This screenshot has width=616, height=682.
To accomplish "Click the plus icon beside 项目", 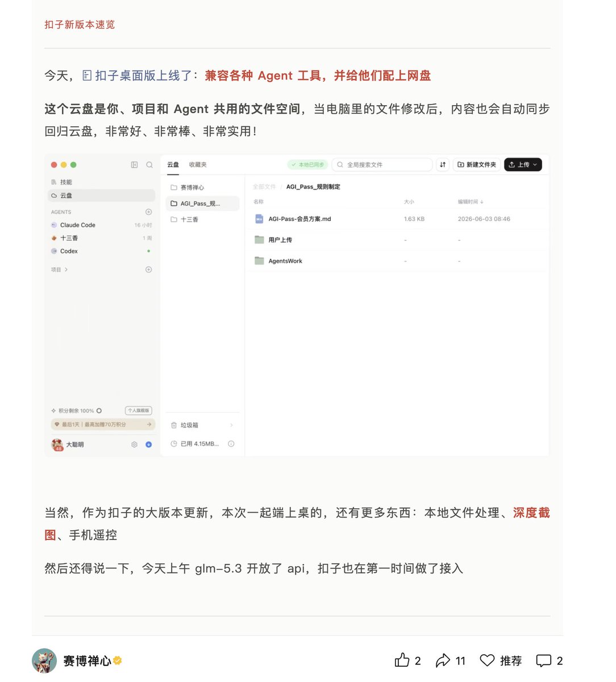I will point(148,269).
